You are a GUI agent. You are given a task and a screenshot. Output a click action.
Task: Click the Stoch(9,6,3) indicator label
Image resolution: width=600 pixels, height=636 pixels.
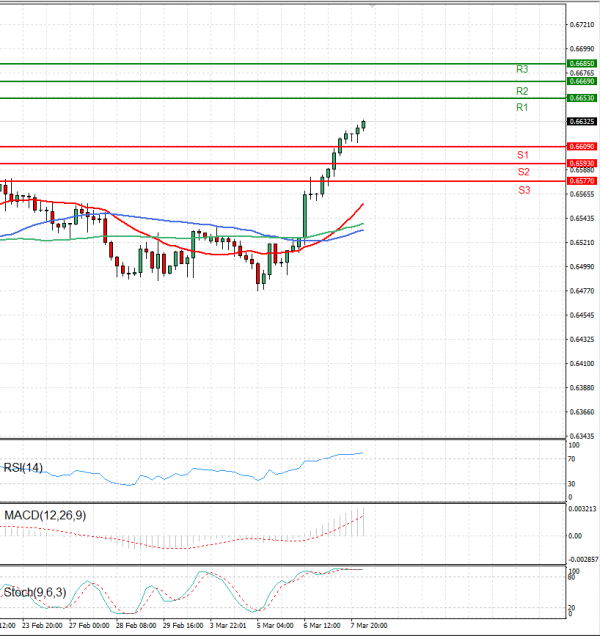(x=35, y=593)
